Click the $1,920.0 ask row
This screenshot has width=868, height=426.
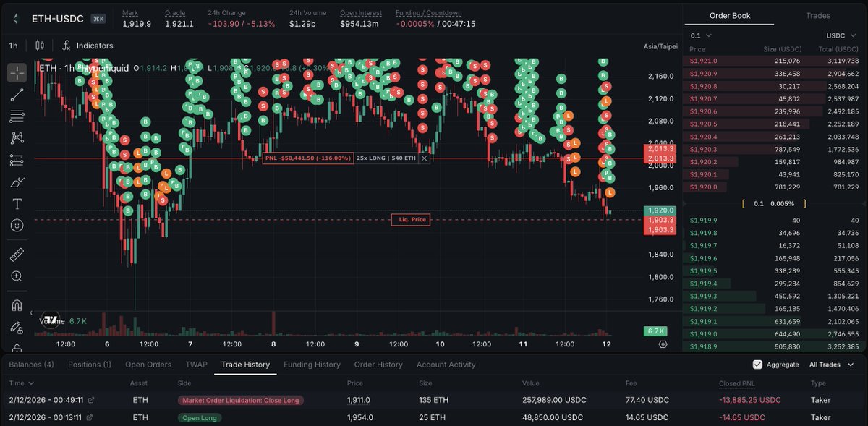(775, 187)
